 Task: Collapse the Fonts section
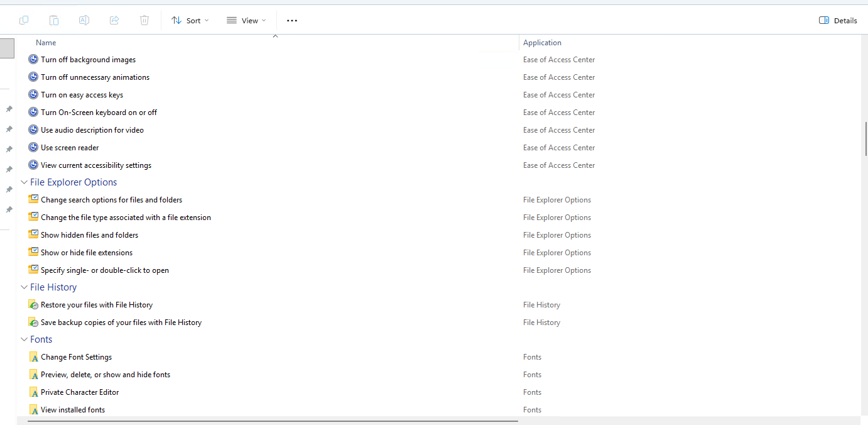coord(24,339)
